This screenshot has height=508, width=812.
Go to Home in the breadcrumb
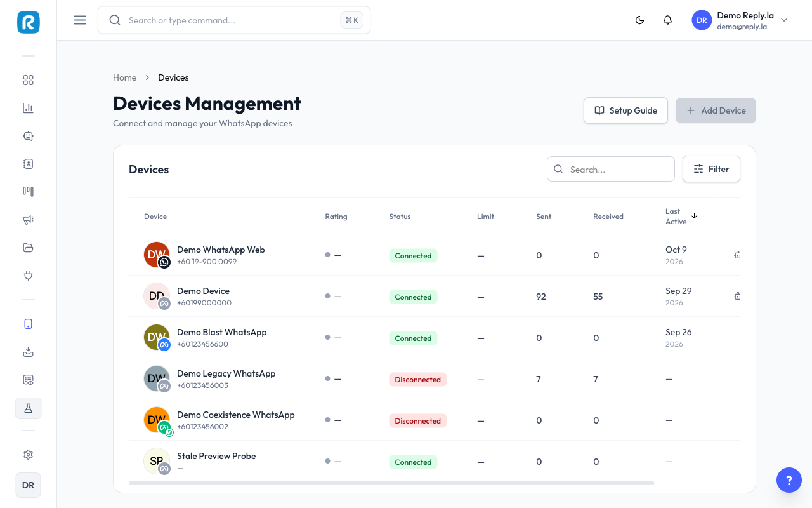click(124, 77)
